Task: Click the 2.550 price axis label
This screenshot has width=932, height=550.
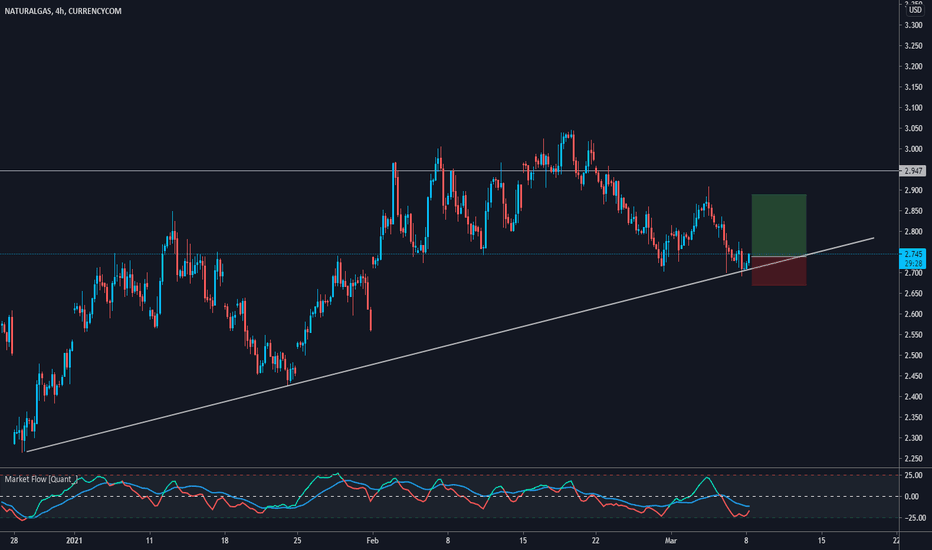Action: click(914, 335)
